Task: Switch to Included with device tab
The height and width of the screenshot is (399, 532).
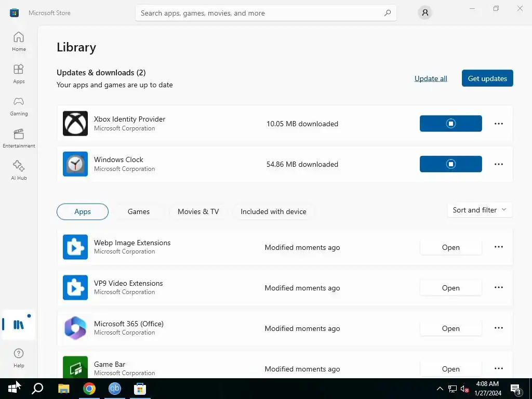Action: (273, 212)
